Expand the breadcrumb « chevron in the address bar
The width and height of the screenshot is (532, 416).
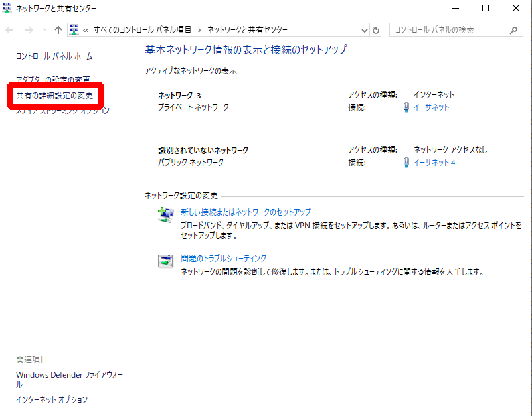tap(86, 30)
